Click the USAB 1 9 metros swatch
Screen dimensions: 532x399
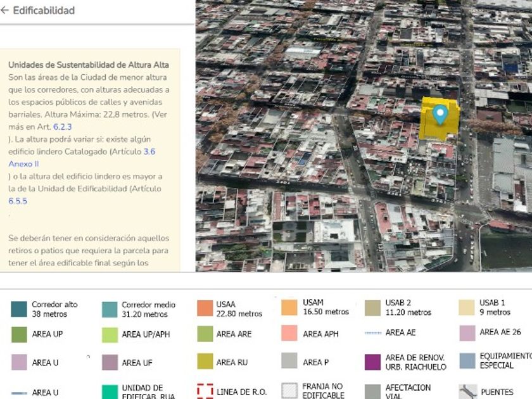(x=467, y=307)
